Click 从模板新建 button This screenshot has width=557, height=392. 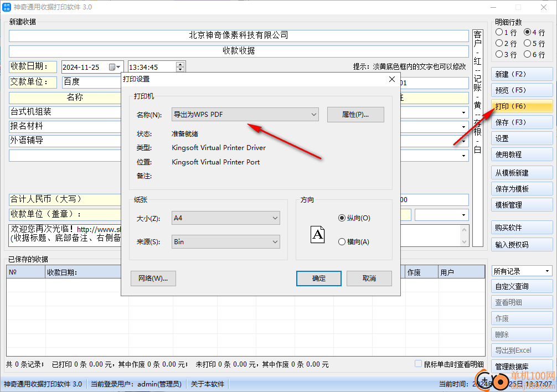pyautogui.click(x=522, y=173)
